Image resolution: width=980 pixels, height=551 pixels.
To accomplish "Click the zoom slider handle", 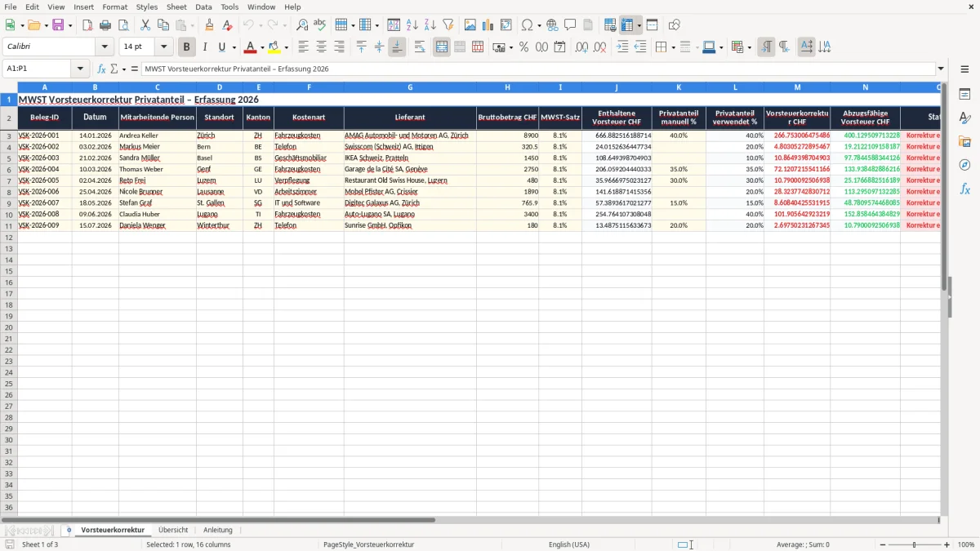I will point(914,544).
